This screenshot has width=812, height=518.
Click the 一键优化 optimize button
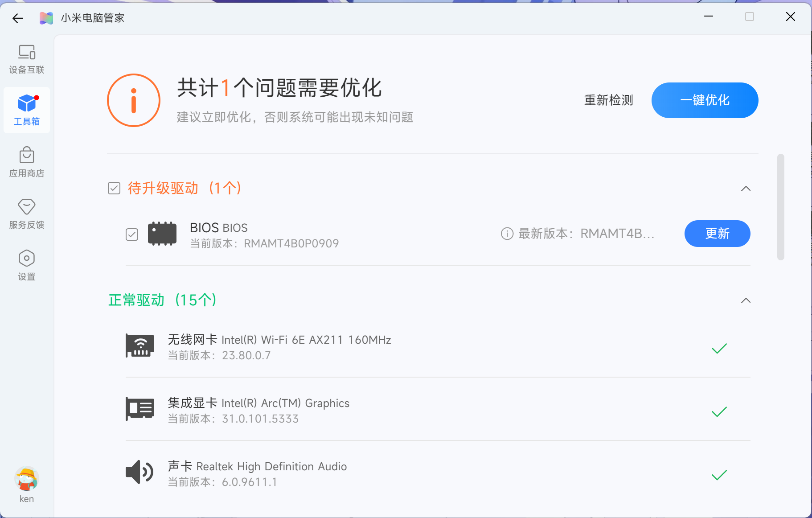tap(705, 100)
